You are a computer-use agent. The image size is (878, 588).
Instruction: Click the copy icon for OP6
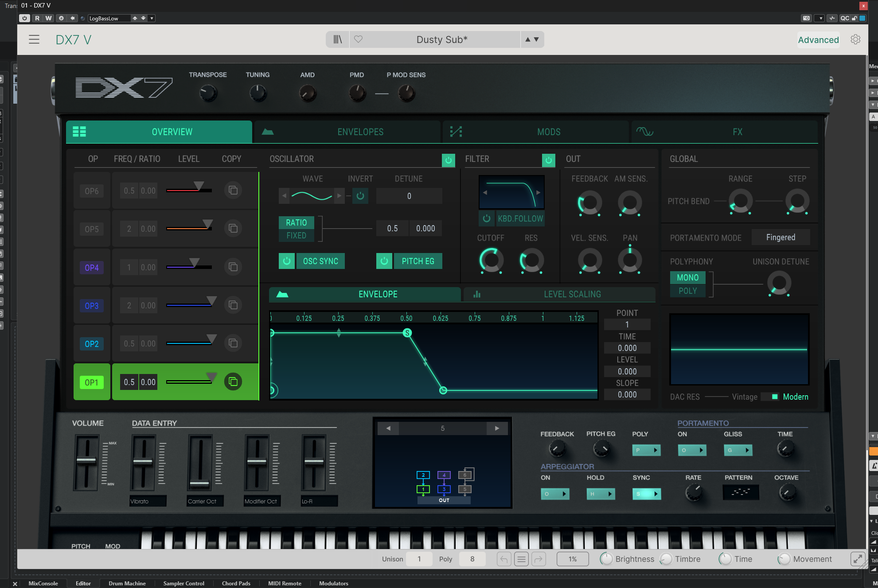[x=233, y=191]
